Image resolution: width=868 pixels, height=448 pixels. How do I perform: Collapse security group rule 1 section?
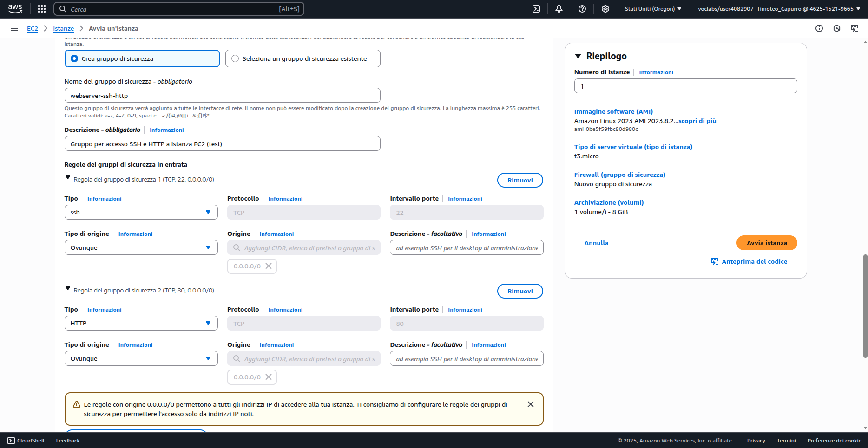68,178
